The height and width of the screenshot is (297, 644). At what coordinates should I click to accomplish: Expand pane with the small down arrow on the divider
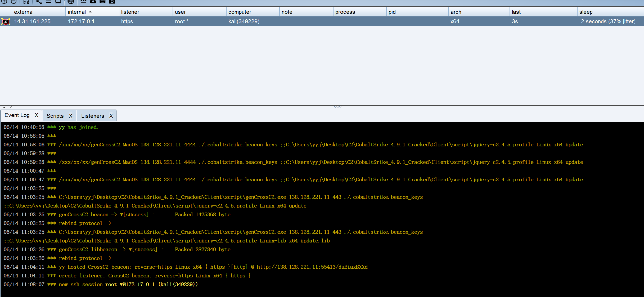[11, 107]
